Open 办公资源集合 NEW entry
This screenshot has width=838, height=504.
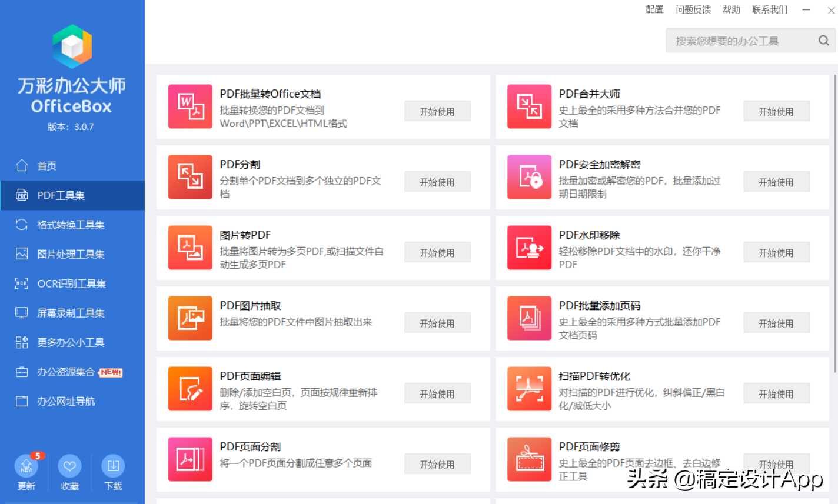[72, 372]
